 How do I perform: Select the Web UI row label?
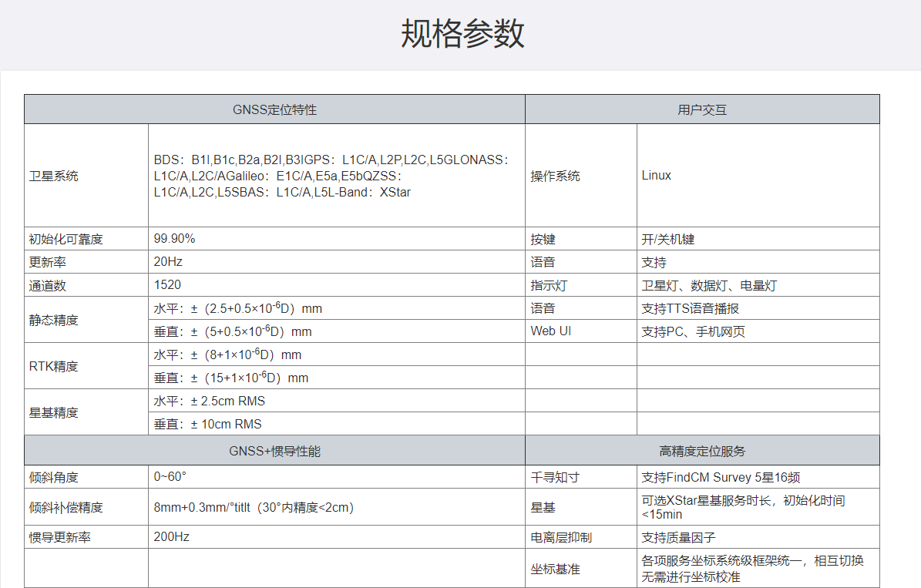click(x=551, y=331)
